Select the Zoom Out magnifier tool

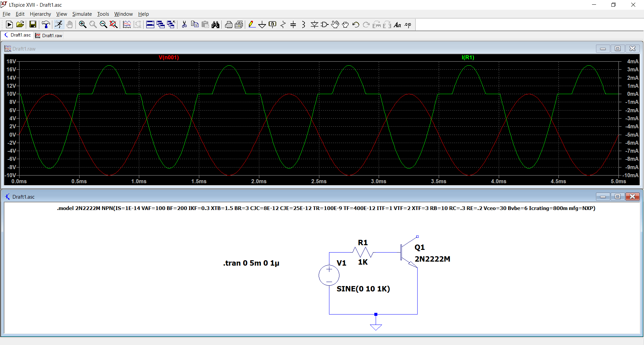[103, 24]
